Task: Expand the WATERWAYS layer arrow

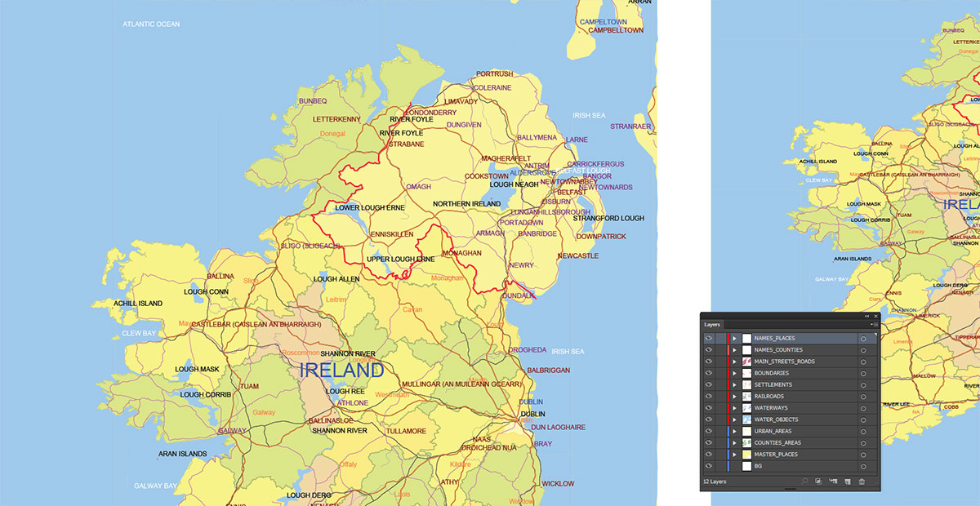Action: coord(734,408)
